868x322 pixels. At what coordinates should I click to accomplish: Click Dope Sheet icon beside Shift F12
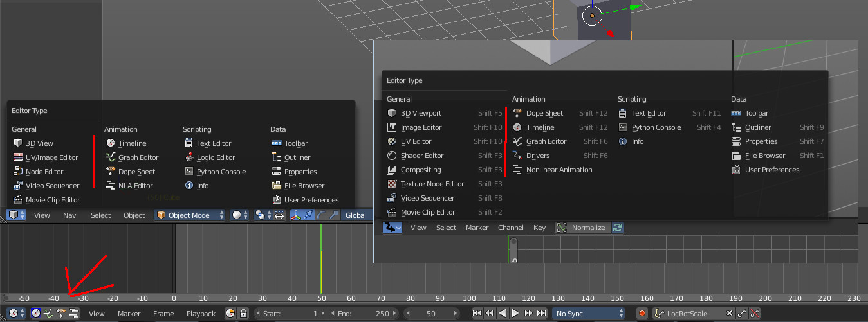coord(517,113)
